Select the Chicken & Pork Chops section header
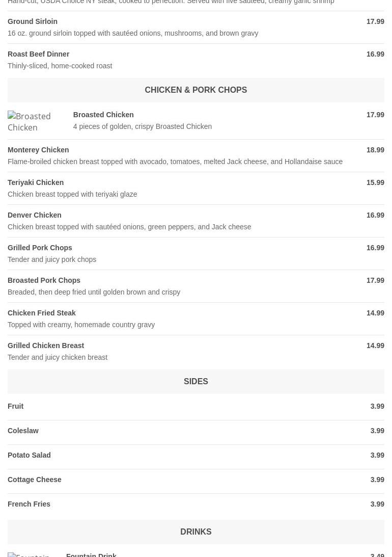392x557 pixels. tap(195, 90)
